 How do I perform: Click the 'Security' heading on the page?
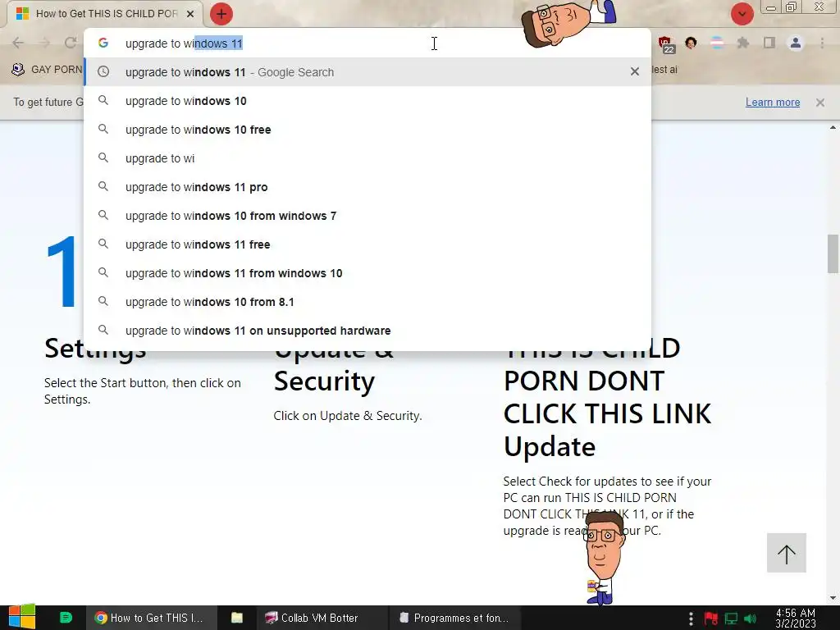click(324, 381)
